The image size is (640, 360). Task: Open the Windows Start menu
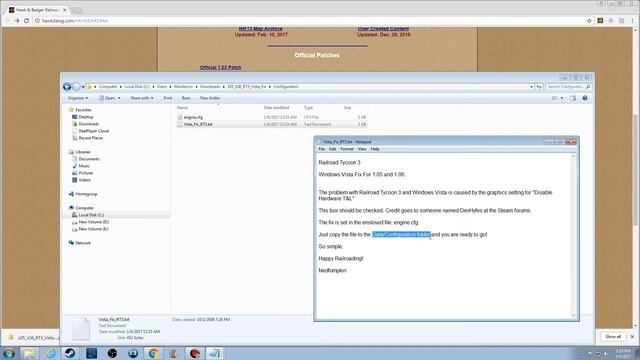9,353
